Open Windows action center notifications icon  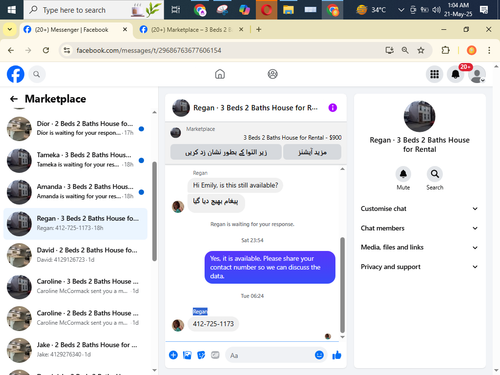(484, 10)
